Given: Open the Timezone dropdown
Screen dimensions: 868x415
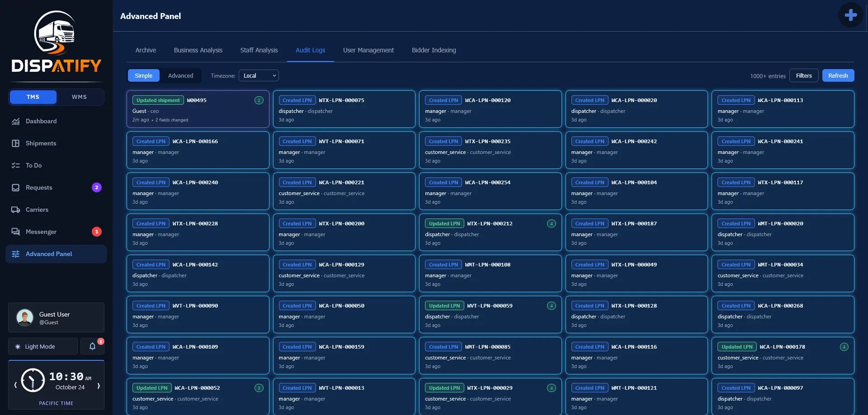Looking at the screenshot, I should pyautogui.click(x=259, y=75).
